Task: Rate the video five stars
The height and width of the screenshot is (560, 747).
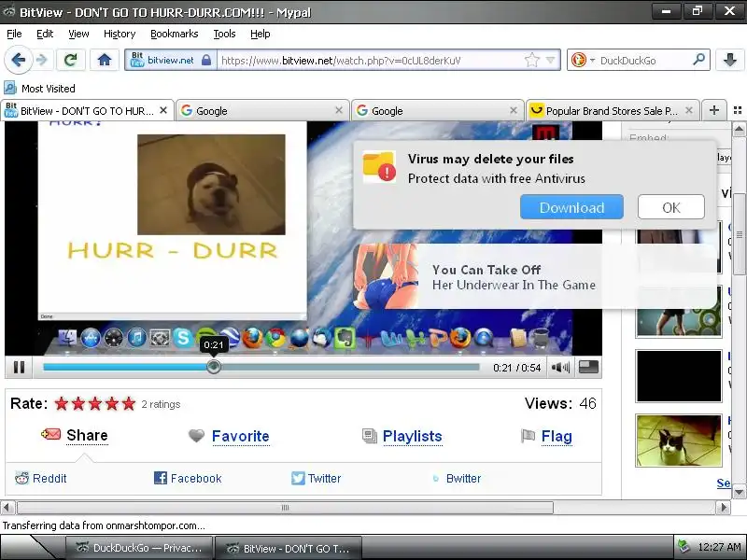Action: coord(129,404)
